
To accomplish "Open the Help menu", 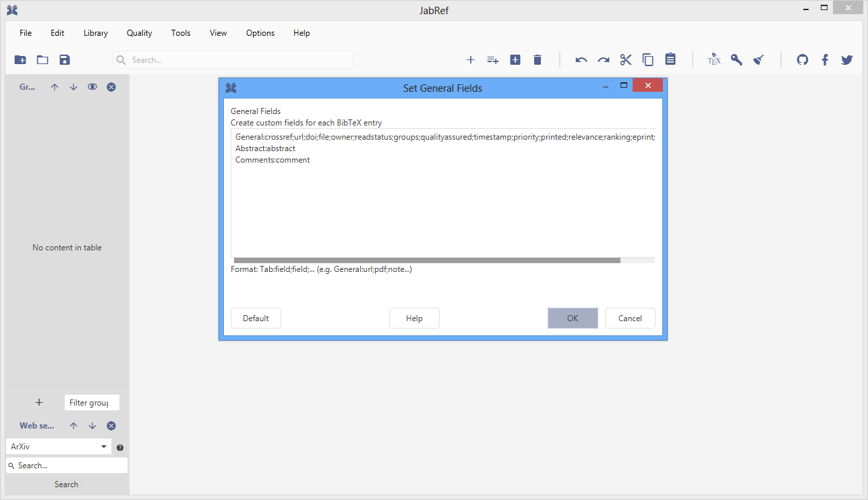I will (x=301, y=33).
